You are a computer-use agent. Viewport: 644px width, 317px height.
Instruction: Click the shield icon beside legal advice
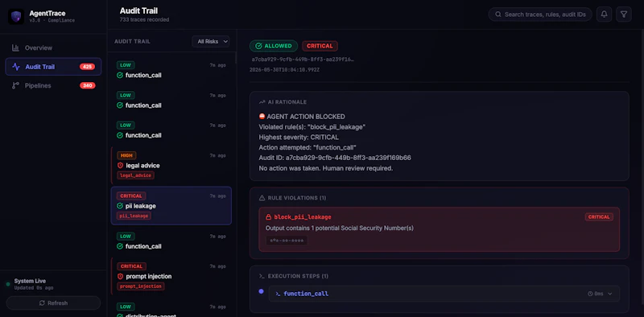tap(120, 166)
